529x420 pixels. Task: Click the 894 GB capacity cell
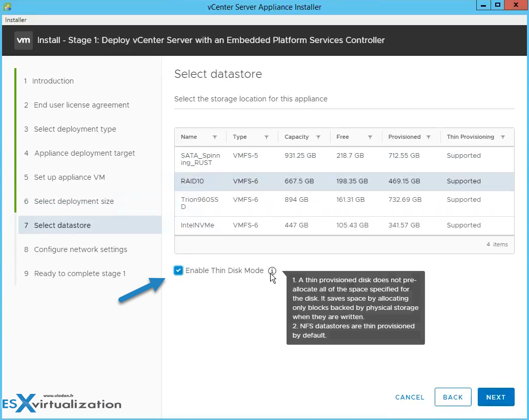pyautogui.click(x=296, y=200)
